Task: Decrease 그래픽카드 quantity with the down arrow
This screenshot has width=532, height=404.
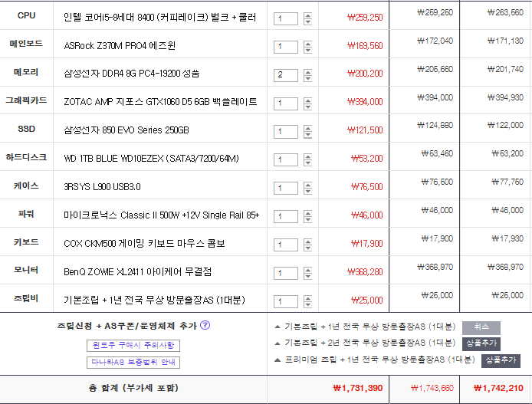Action: tap(307, 107)
